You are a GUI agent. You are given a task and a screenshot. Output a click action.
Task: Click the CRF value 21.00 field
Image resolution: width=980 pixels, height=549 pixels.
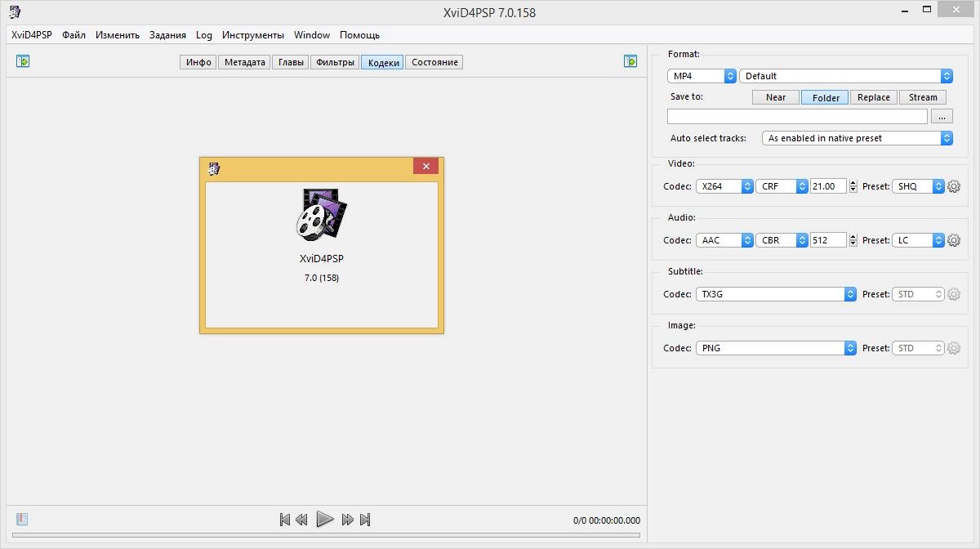828,186
